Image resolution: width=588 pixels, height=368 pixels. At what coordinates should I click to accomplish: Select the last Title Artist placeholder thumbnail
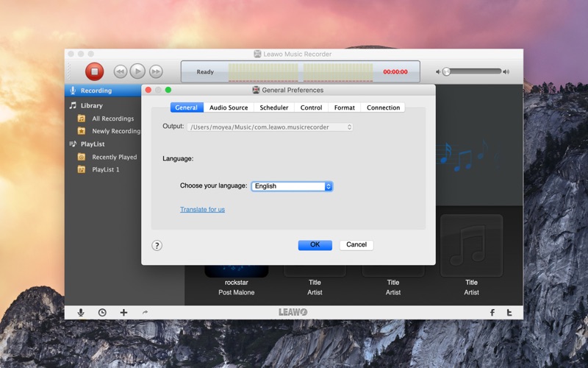471,246
